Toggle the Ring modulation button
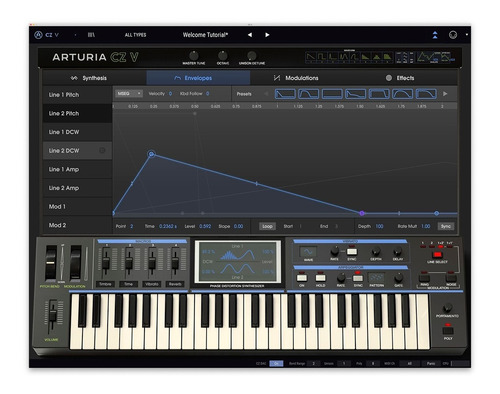This screenshot has height=394, width=500. (424, 278)
